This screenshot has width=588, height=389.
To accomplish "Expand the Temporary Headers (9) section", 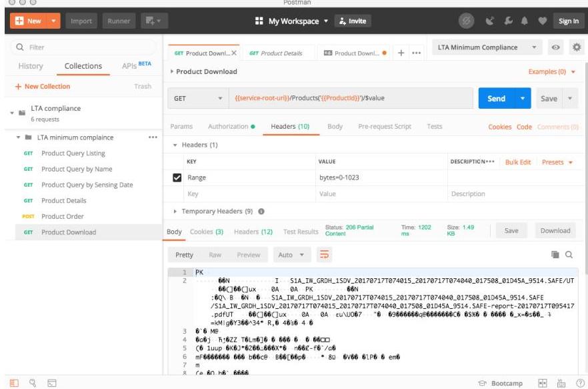I will click(175, 212).
